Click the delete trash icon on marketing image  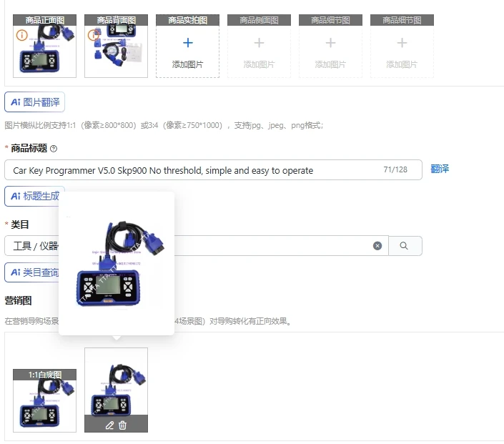pos(122,425)
